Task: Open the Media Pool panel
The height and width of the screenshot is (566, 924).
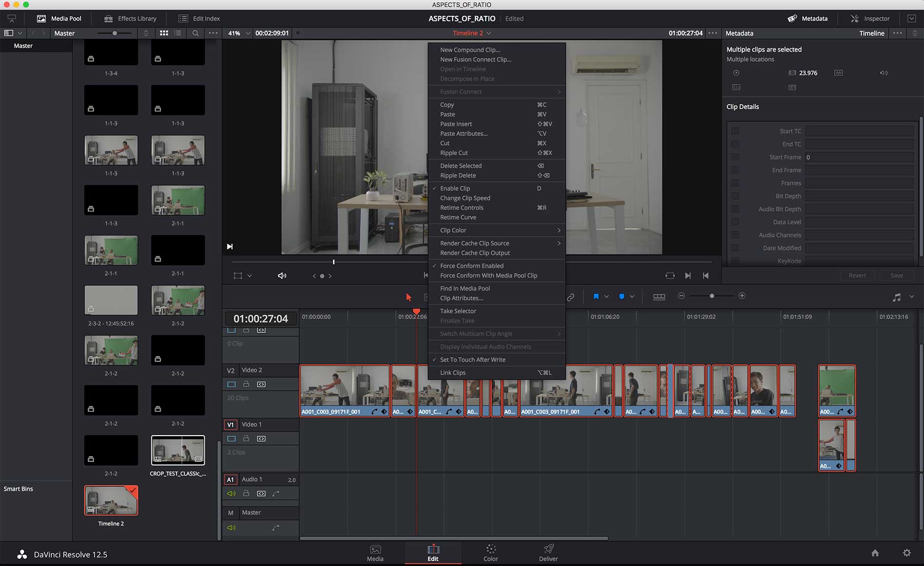Action: tap(59, 18)
